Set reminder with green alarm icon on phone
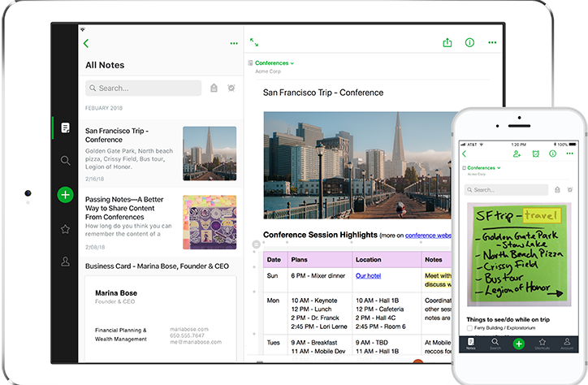This screenshot has width=588, height=385. point(535,154)
